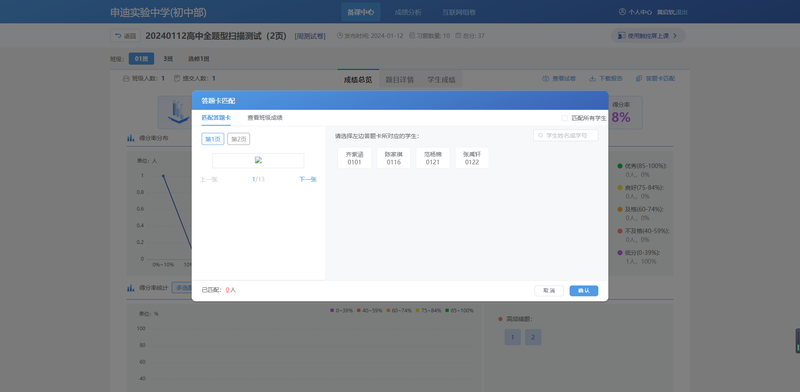Click the list icon beside 习题数量
Screen dimensions: 800x392
pyautogui.click(x=412, y=36)
